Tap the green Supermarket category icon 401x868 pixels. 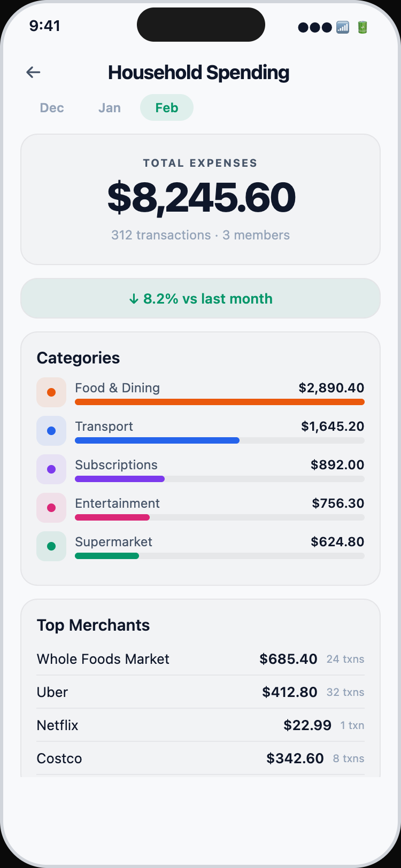[51, 546]
